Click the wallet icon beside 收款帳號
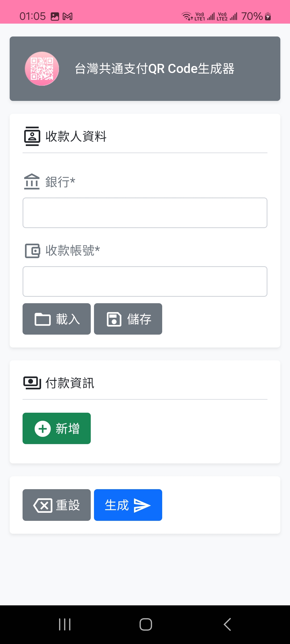Viewport: 290px width, 644px height. click(x=32, y=251)
